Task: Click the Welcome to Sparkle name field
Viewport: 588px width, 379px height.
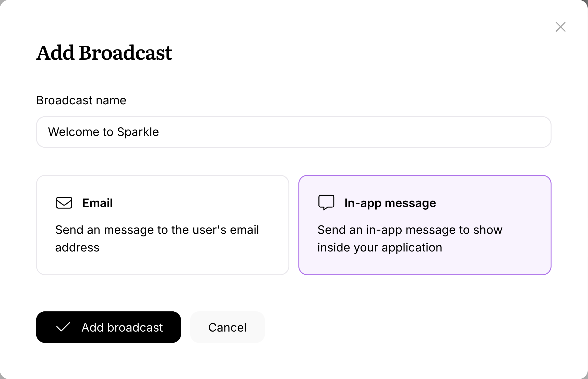Action: point(294,132)
